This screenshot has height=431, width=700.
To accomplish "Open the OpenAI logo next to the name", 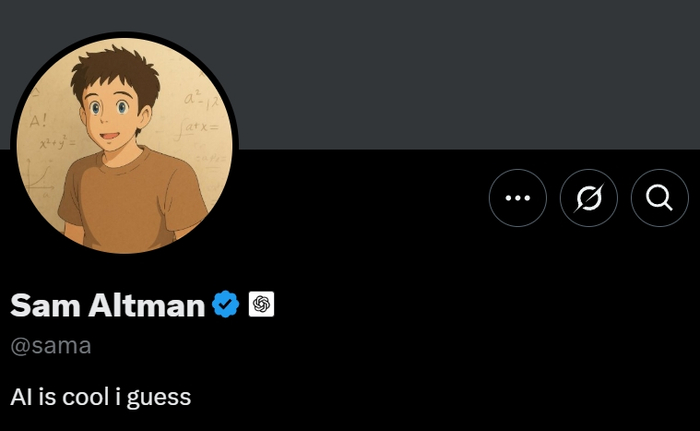I will [261, 305].
